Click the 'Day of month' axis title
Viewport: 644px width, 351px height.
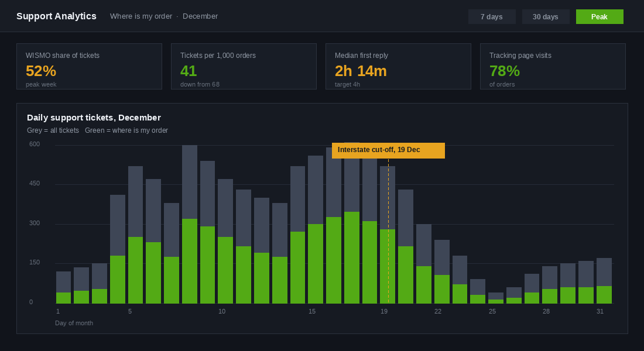74,323
